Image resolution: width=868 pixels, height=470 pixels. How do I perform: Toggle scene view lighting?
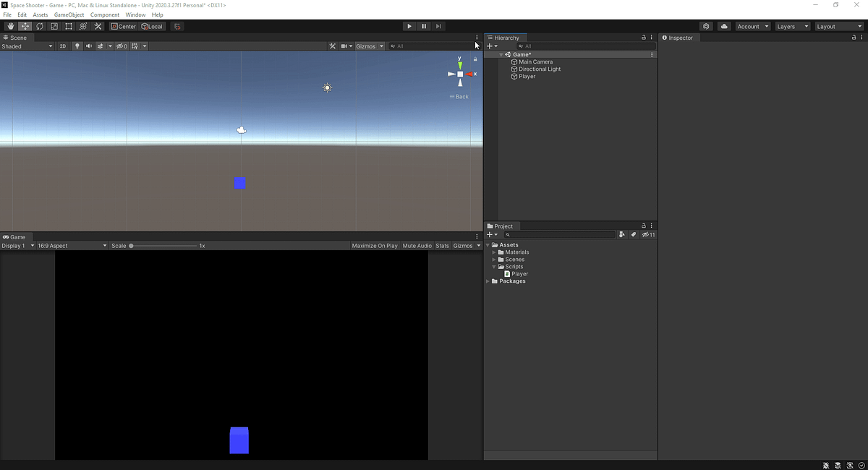point(77,46)
